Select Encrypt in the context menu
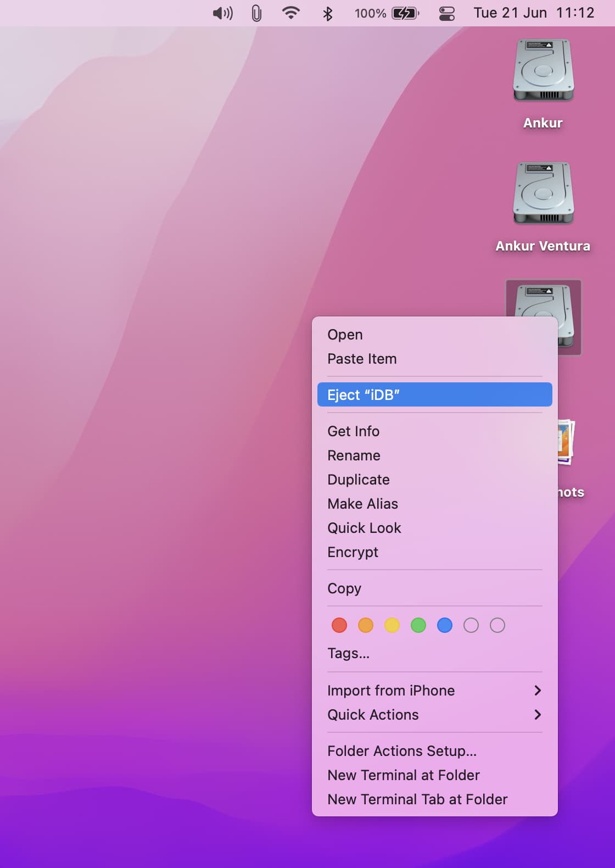The height and width of the screenshot is (868, 615). [435, 552]
